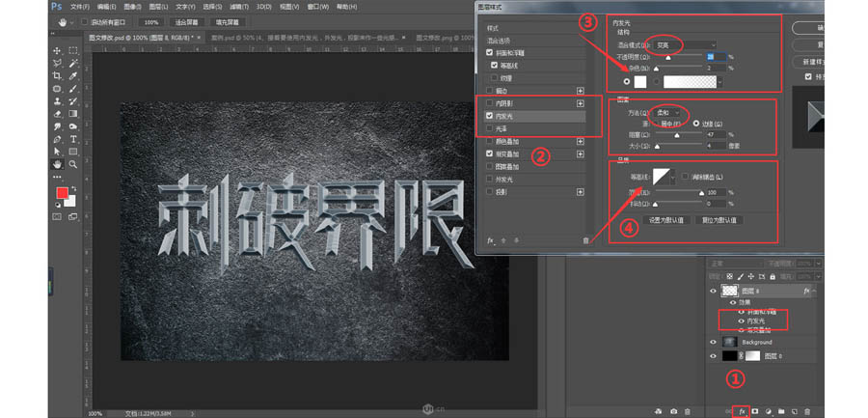
Task: Open fx menu in Layer Style dialog
Action: pos(491,240)
